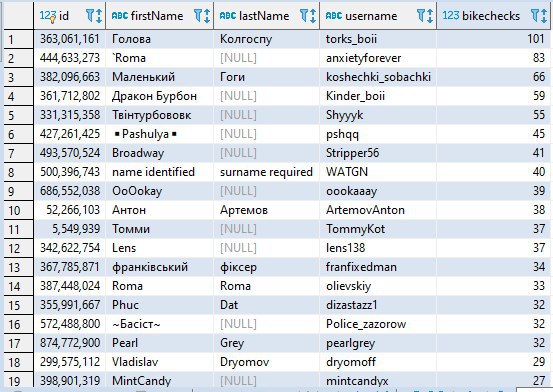Click firstName cell 'name identified'
This screenshot has height=392, width=553.
pyautogui.click(x=159, y=172)
